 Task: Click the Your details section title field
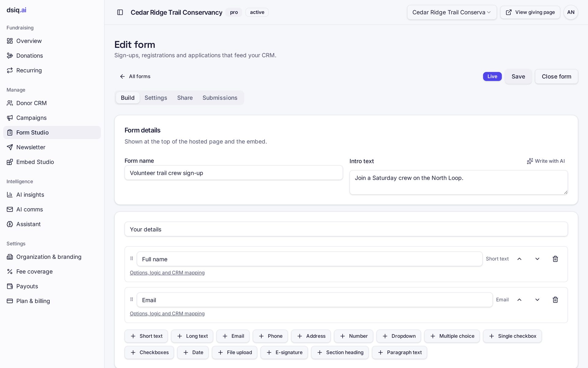346,229
